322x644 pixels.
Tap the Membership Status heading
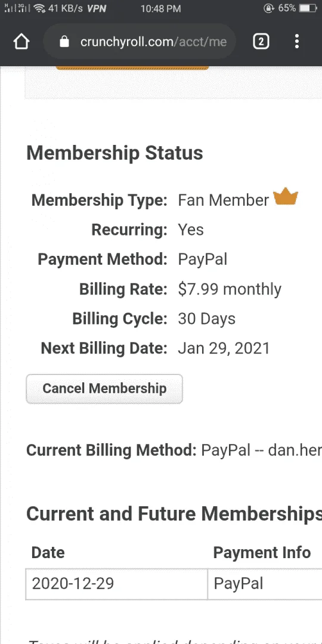pos(114,153)
